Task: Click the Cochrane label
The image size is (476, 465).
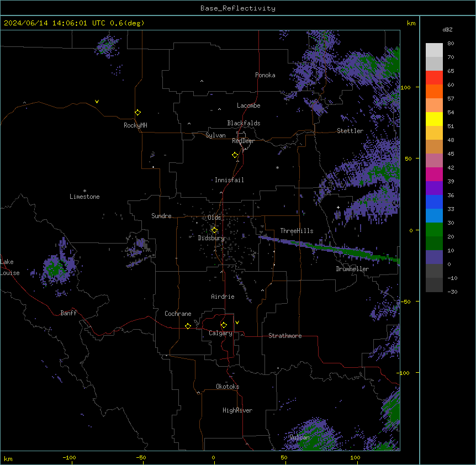Action: click(178, 314)
